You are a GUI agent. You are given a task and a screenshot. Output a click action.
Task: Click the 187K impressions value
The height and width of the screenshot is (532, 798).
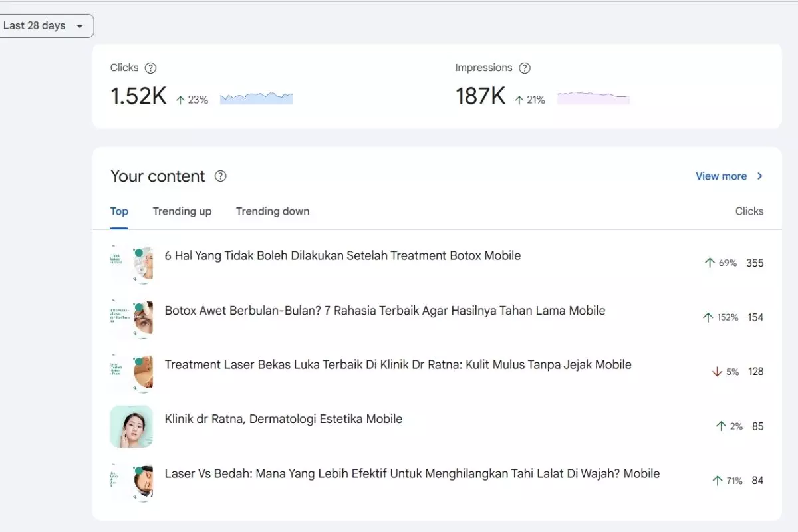tap(481, 96)
